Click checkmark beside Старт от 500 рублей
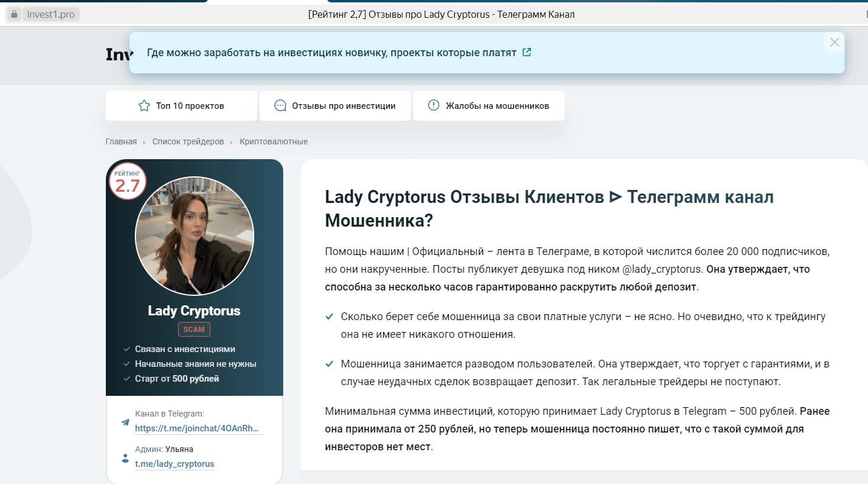This screenshot has height=484, width=868. coord(127,379)
